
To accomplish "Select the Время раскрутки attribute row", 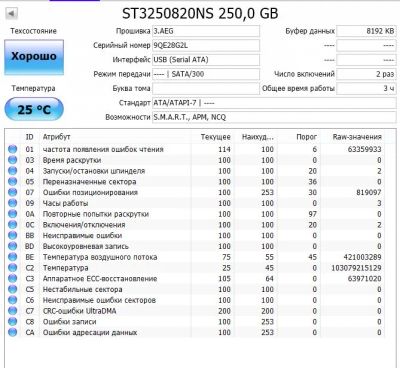I will [195, 160].
